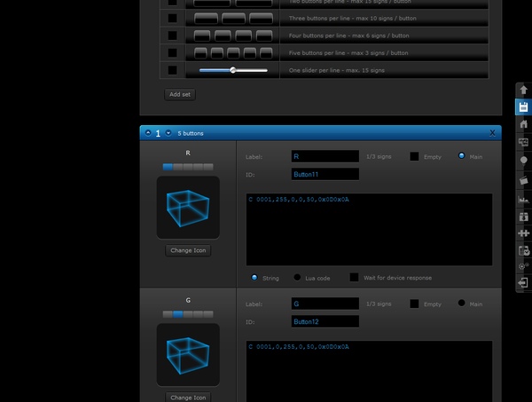This screenshot has width=532, height=402.
Task: Click G Label input field
Action: 325,303
